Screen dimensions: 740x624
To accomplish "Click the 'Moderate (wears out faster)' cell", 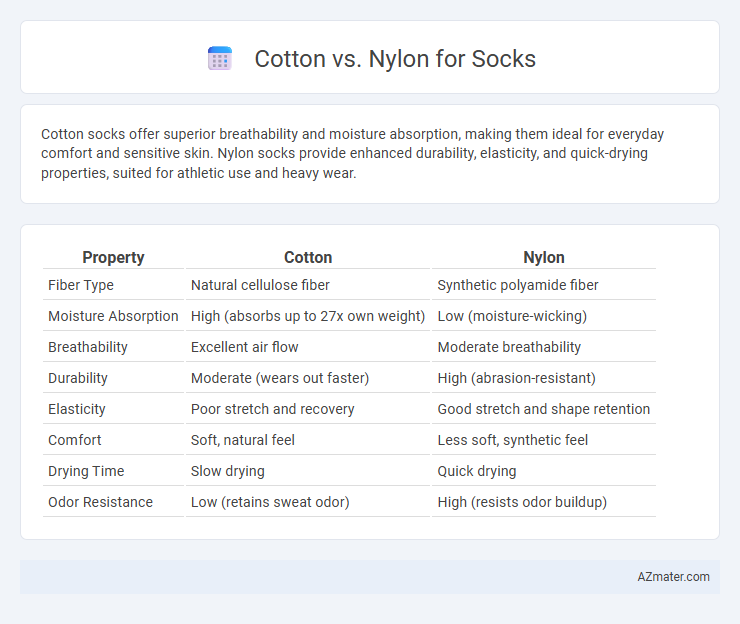I will click(x=280, y=378).
